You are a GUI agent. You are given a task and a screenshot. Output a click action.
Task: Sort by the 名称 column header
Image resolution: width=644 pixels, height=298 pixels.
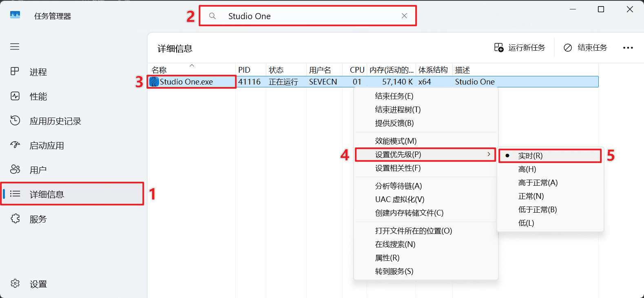pyautogui.click(x=192, y=70)
